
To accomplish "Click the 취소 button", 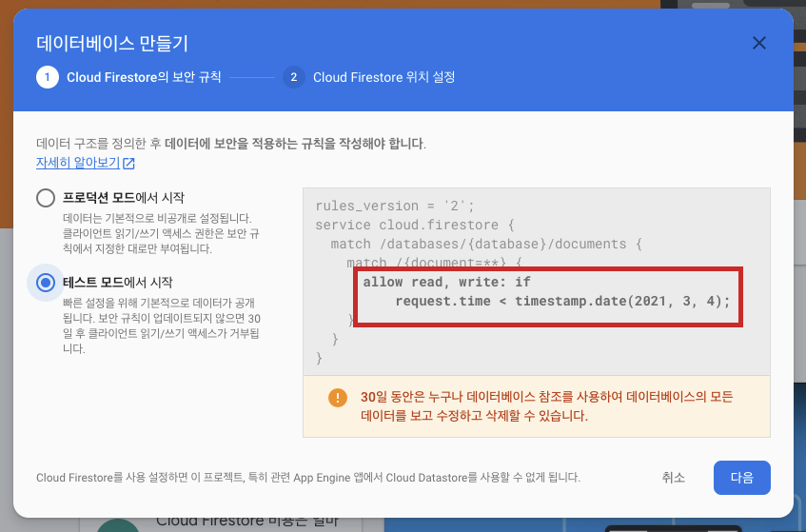I will click(673, 478).
